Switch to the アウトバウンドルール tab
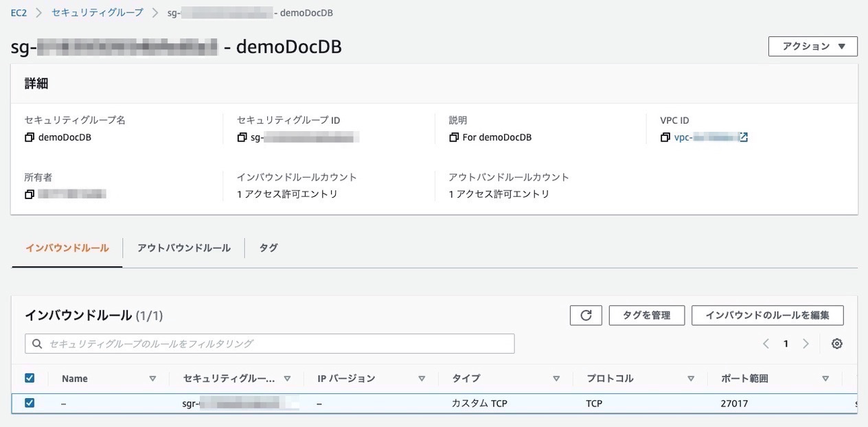The height and width of the screenshot is (427, 868). [x=183, y=248]
